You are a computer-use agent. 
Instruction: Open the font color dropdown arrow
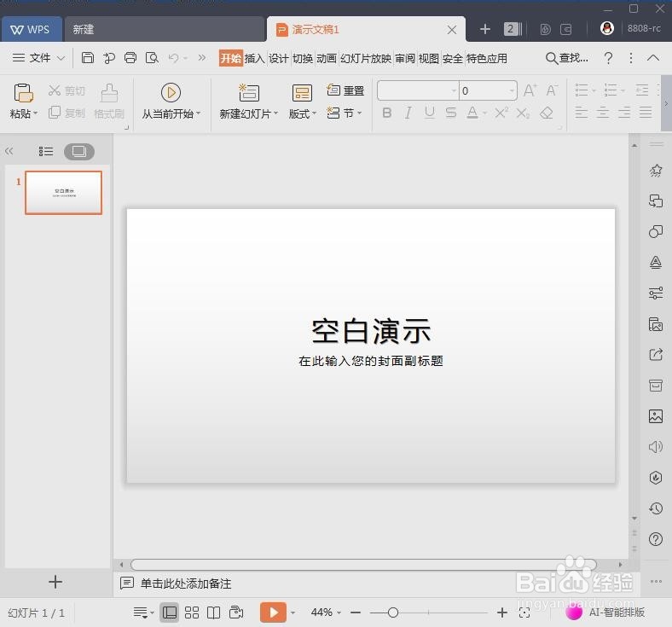484,113
